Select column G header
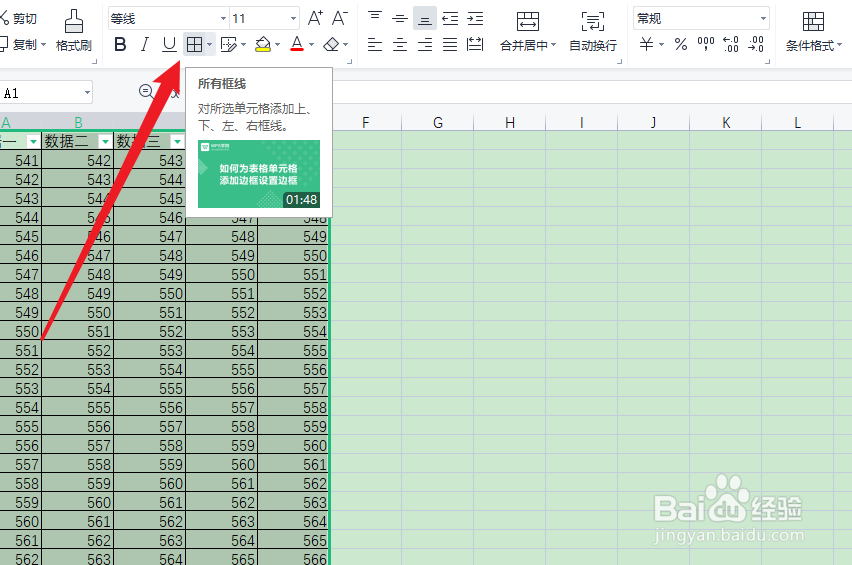Screen dimensions: 852x565 (438, 122)
